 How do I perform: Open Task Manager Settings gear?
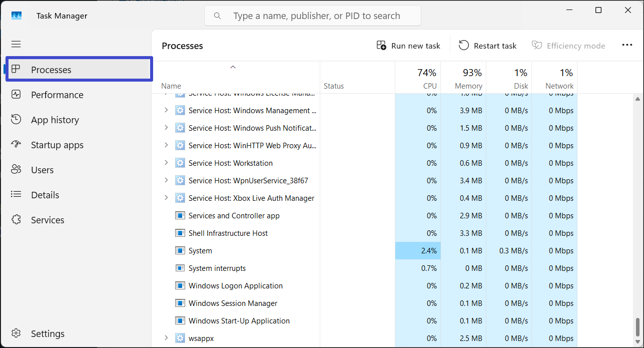[x=16, y=333]
